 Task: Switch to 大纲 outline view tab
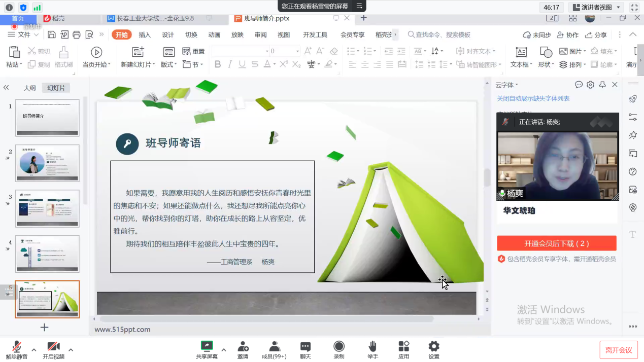tap(29, 87)
